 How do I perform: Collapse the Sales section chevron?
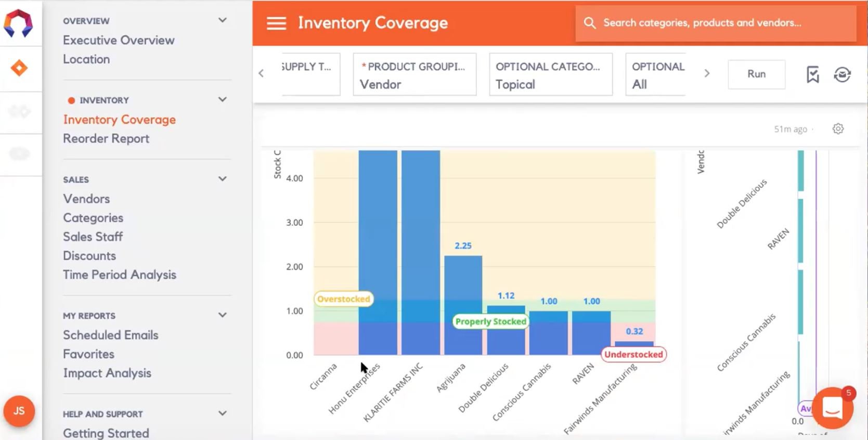click(223, 179)
